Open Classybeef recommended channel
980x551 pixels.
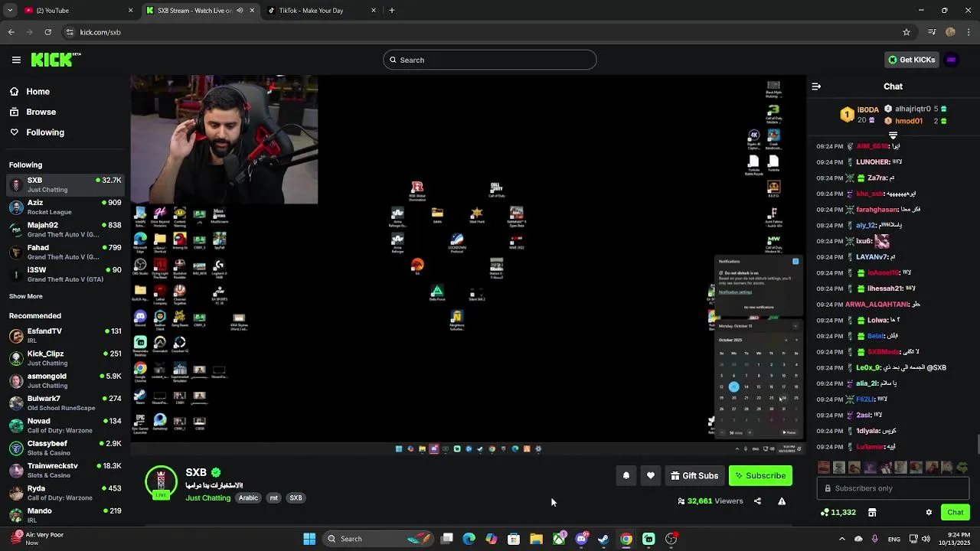point(65,448)
